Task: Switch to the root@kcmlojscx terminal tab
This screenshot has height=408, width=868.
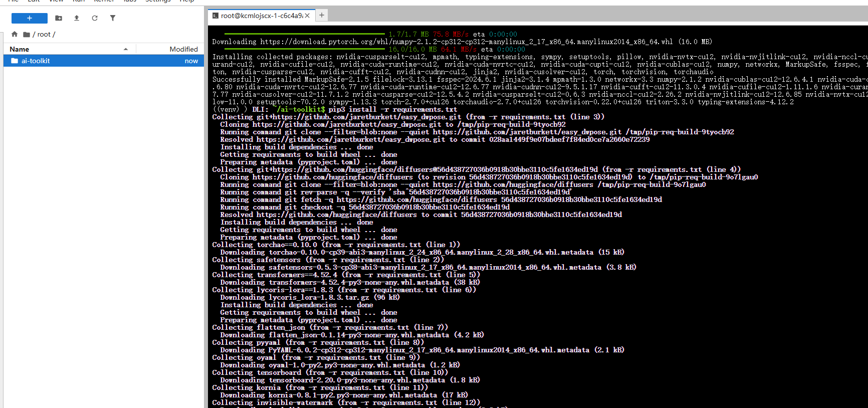Action: (x=262, y=16)
